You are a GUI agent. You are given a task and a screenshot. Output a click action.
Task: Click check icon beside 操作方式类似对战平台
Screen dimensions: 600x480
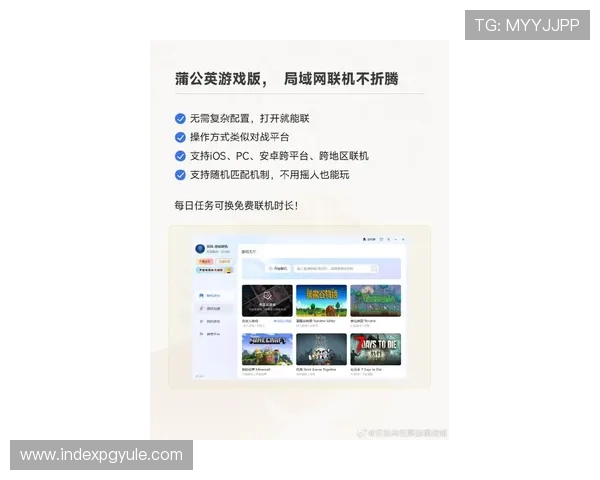click(x=180, y=137)
